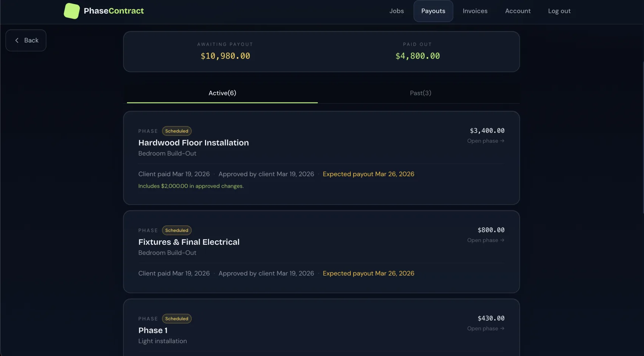644x356 pixels.
Task: Open the Fixtures & Final Electrical phase link
Action: point(485,240)
